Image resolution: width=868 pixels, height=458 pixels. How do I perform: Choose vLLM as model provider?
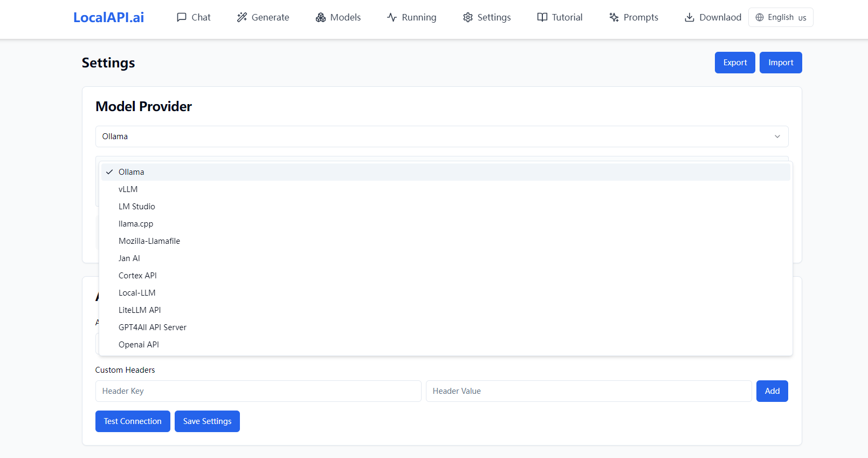pos(446,189)
